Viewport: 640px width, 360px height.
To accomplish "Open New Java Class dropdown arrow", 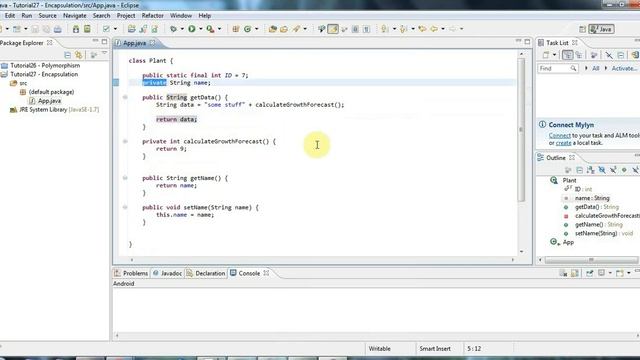I will (256, 29).
